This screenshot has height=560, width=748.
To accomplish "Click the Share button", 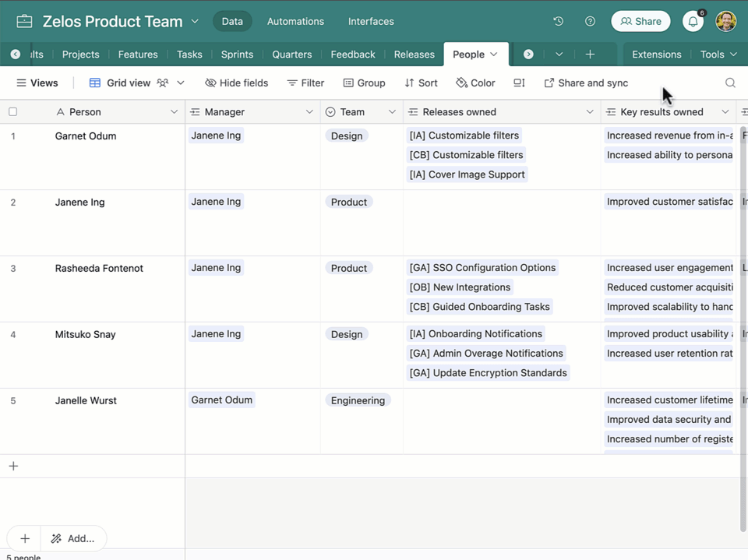I will [x=640, y=21].
